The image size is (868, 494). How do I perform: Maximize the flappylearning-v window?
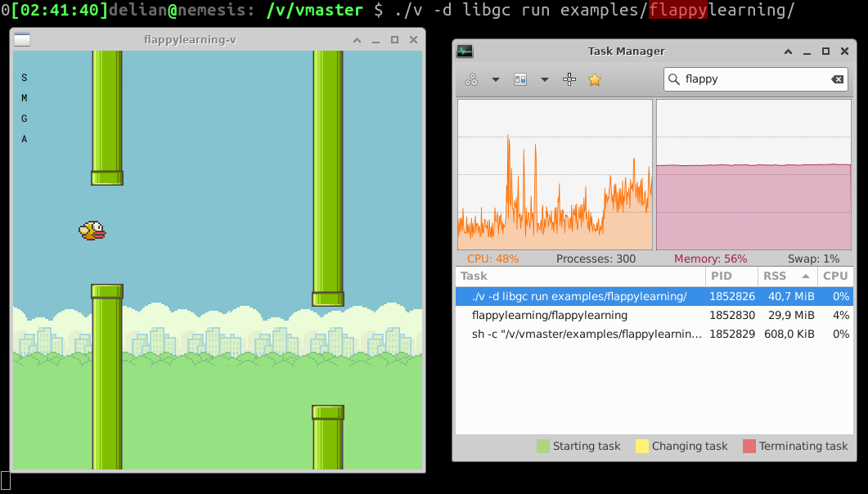point(394,40)
